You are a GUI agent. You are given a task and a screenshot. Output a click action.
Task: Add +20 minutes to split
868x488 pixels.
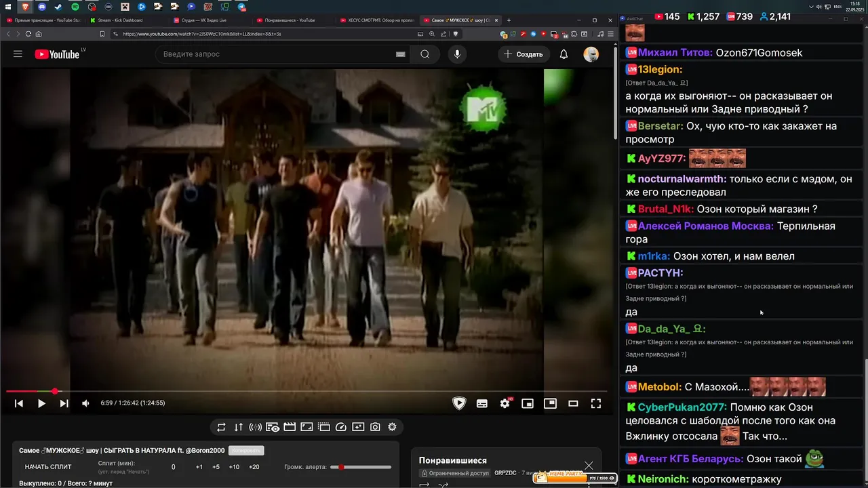[254, 467]
